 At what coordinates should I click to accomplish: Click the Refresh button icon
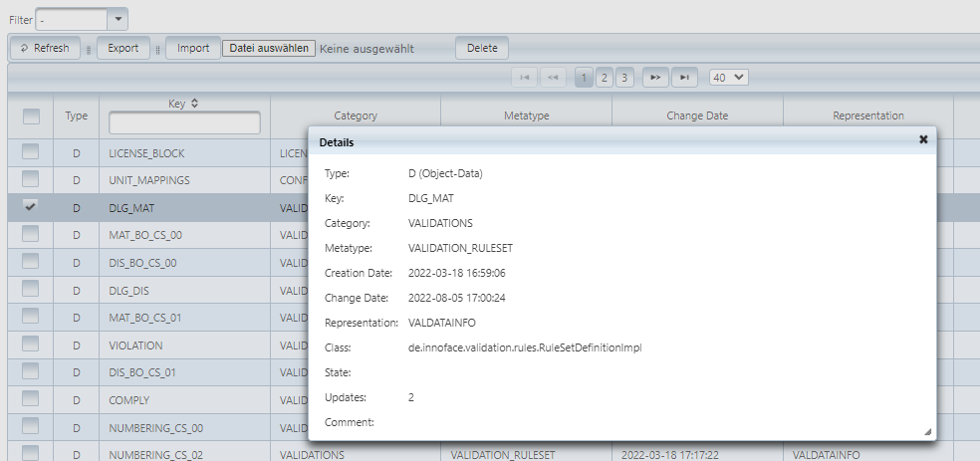[24, 48]
